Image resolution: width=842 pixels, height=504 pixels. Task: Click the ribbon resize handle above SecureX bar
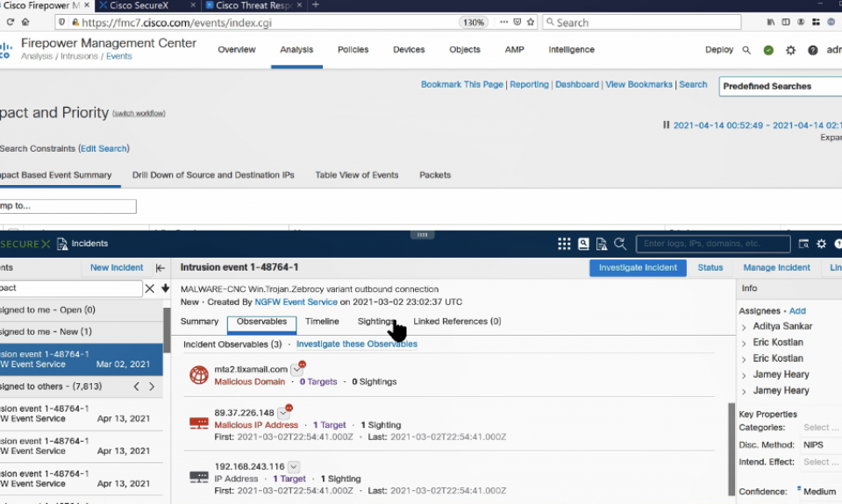[422, 235]
